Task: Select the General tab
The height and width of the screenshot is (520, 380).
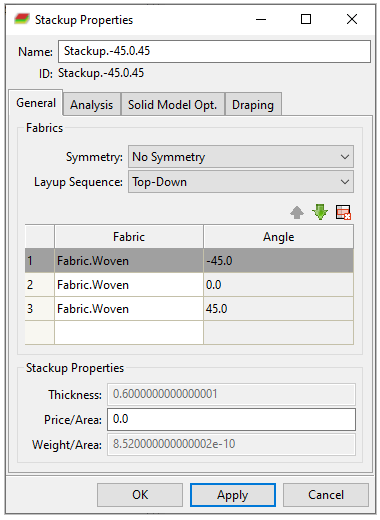Action: click(36, 103)
